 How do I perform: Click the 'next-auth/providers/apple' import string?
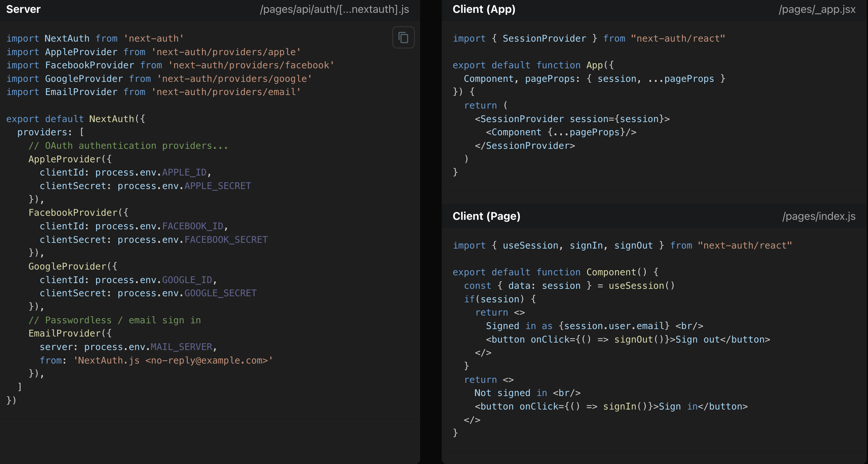coord(226,52)
